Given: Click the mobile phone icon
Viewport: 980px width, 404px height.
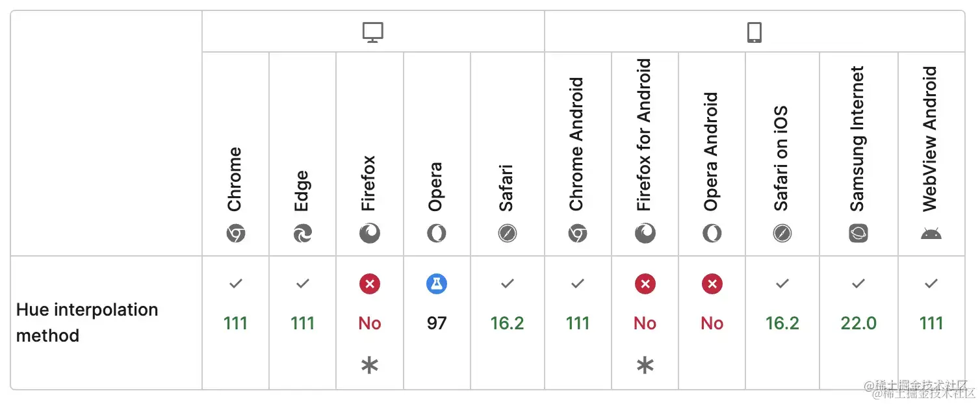Looking at the screenshot, I should pos(754,32).
